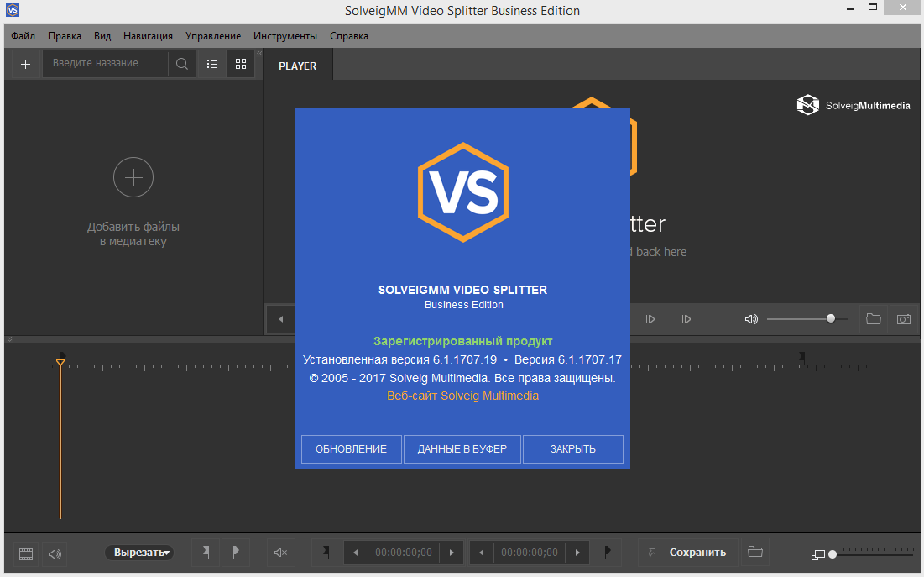Screen dimensions: 924x577
Task: Click the save arrow icon beside Сохранить
Action: coord(652,553)
